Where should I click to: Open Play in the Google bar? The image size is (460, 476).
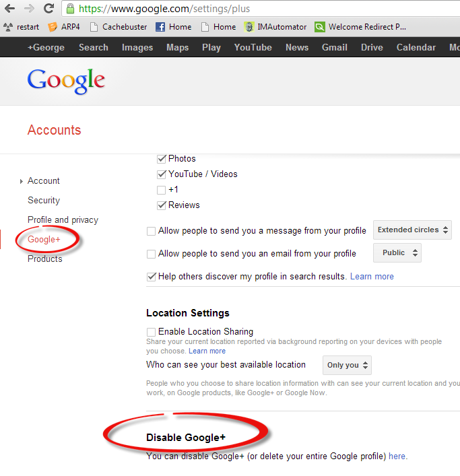pyautogui.click(x=211, y=47)
